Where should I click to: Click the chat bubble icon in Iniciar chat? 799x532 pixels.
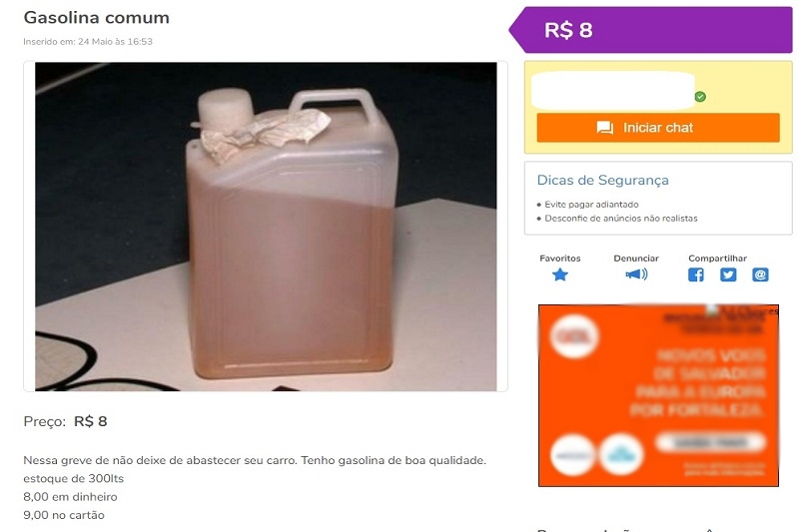605,128
